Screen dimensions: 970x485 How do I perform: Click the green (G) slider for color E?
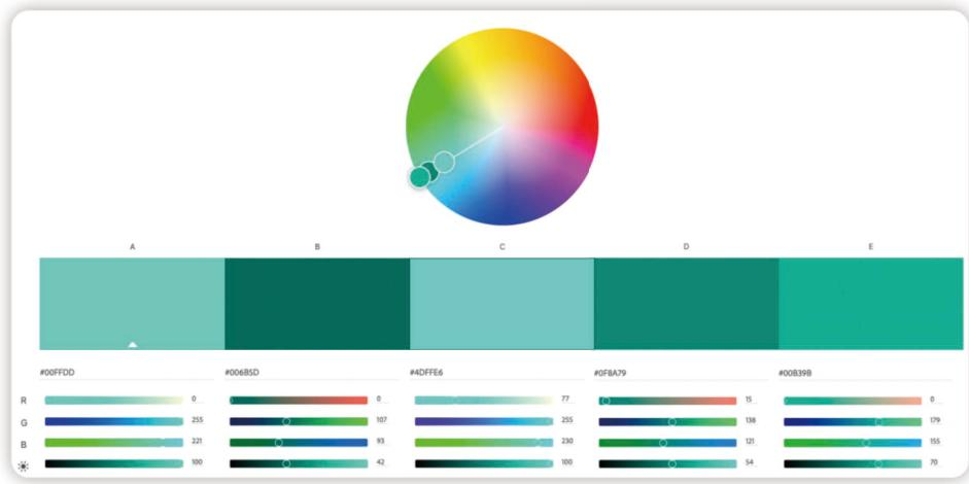click(852, 422)
